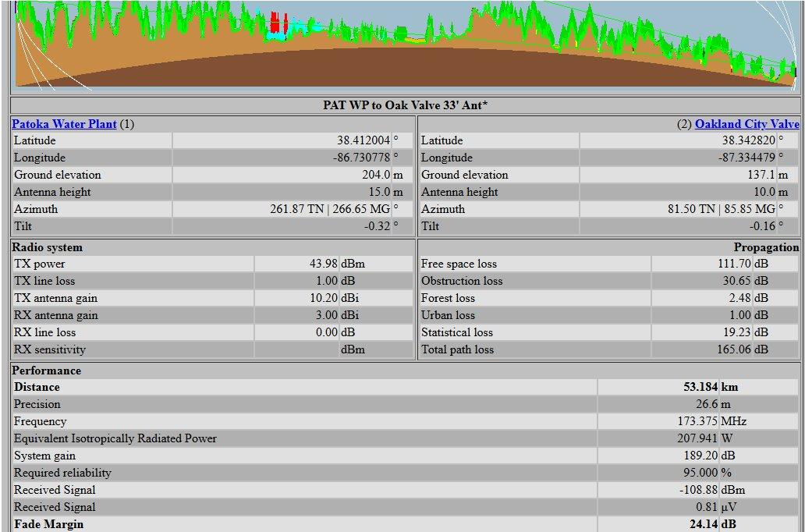Select ground elevation value 137.1

762,175
